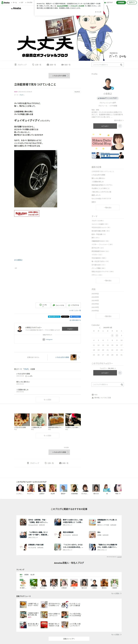Click 記事を報告する report link

(75, 320)
